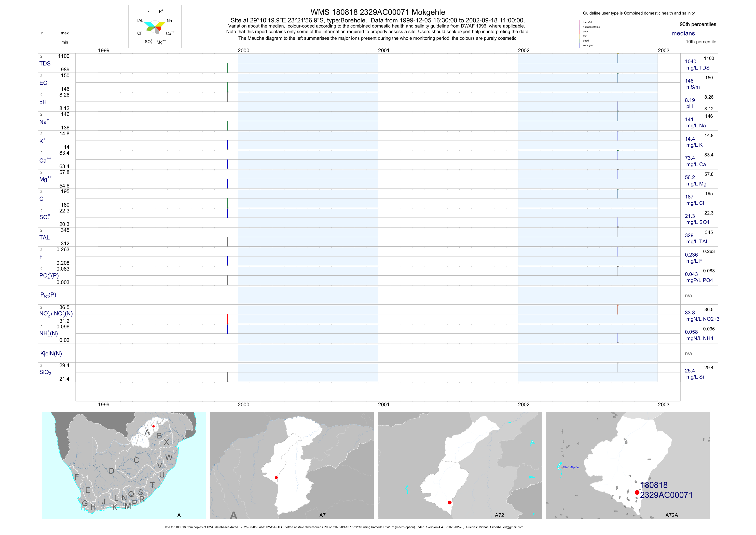Viewport: 756px width, 535px height.
Task: Click the Glen Alpine dam label
Action: [570, 467]
